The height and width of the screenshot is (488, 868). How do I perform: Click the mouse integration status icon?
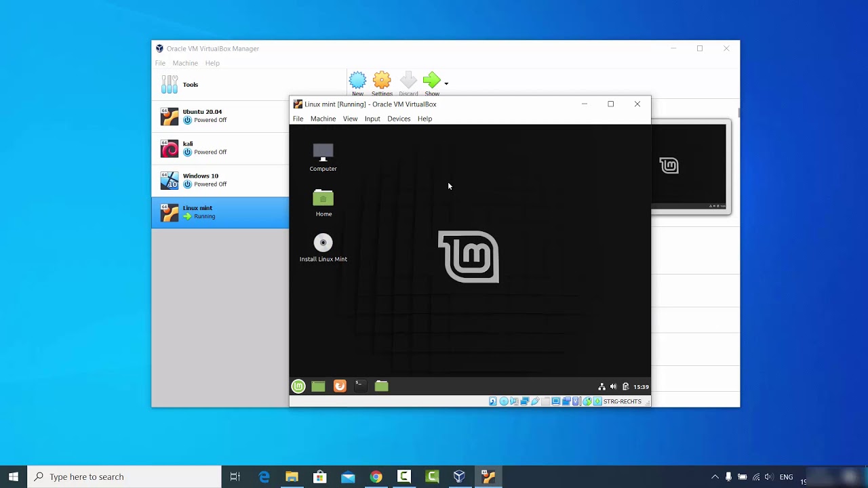587,401
